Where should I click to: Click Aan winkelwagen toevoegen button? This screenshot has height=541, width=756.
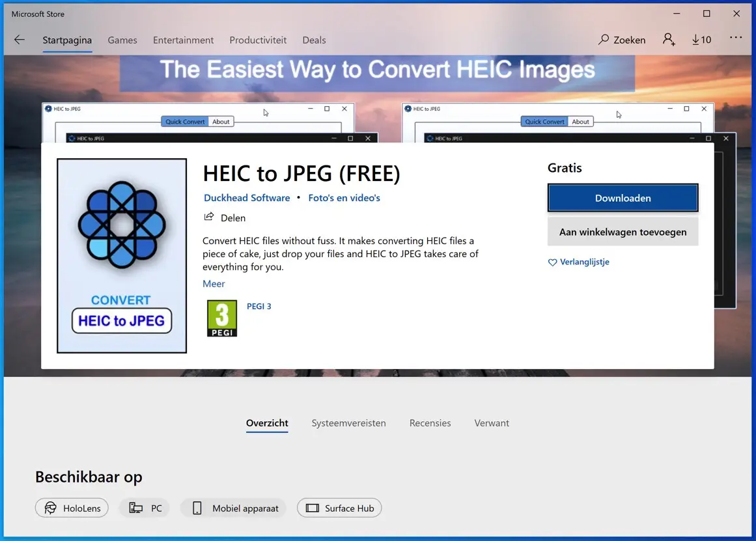[623, 232]
